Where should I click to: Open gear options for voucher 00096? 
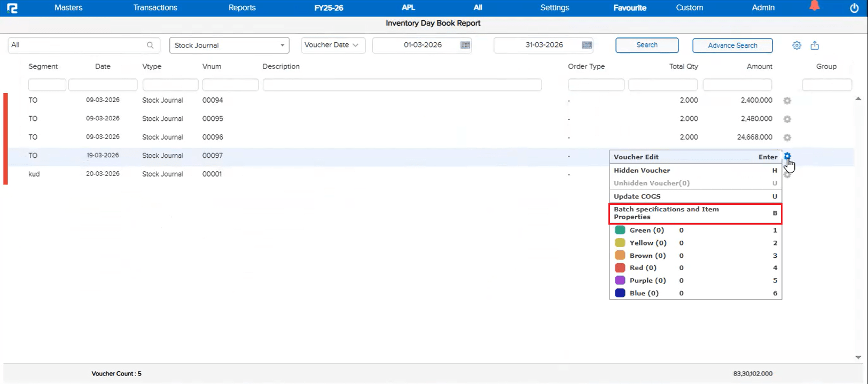787,137
